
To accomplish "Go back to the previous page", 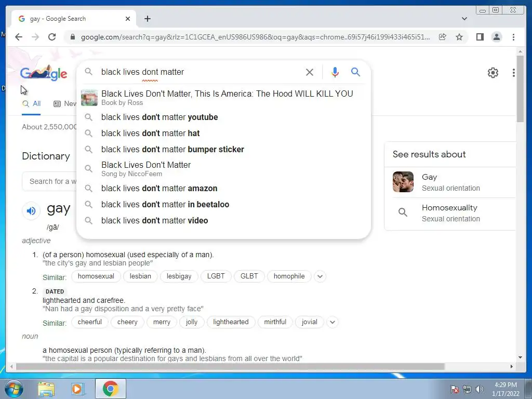I will coord(19,37).
